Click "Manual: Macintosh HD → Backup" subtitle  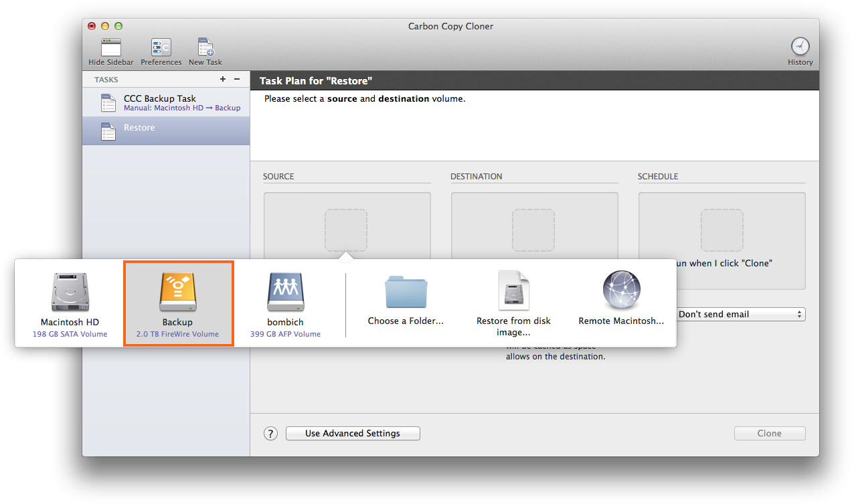(x=182, y=108)
